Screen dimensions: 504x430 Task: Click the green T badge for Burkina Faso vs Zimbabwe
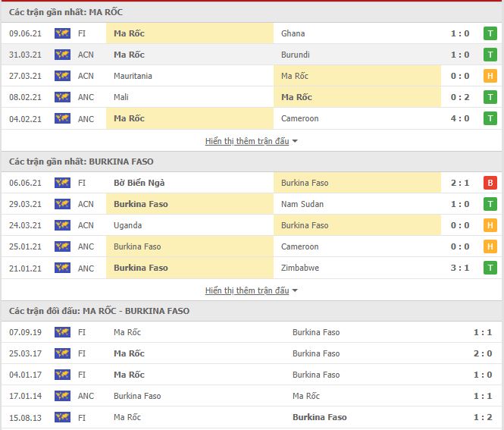[x=490, y=268]
